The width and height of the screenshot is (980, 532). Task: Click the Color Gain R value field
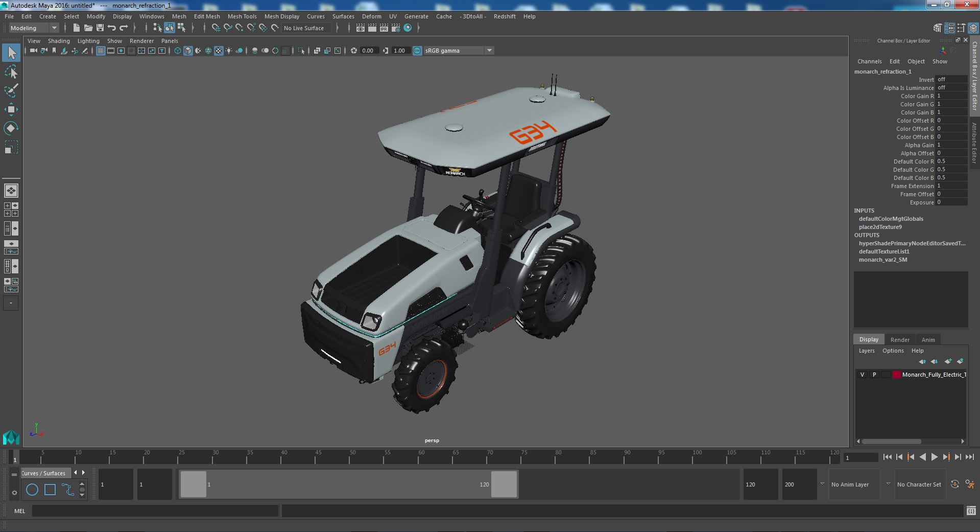coord(951,96)
